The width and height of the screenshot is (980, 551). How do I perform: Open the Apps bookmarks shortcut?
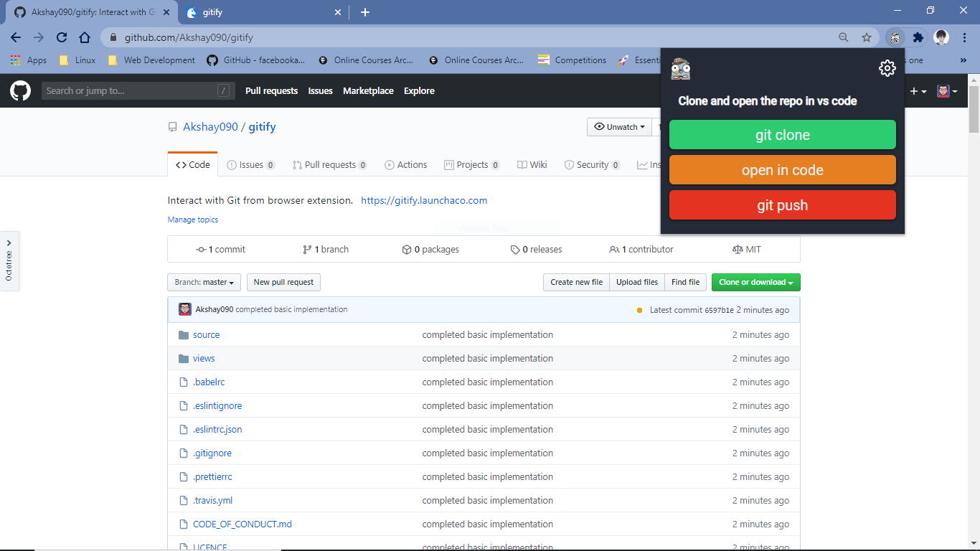pos(29,60)
